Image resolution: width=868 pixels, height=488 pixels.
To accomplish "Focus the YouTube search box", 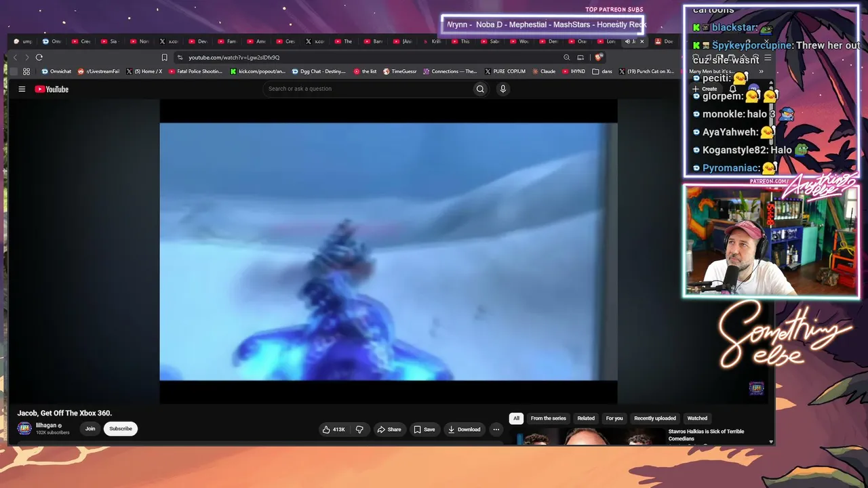I will [368, 89].
